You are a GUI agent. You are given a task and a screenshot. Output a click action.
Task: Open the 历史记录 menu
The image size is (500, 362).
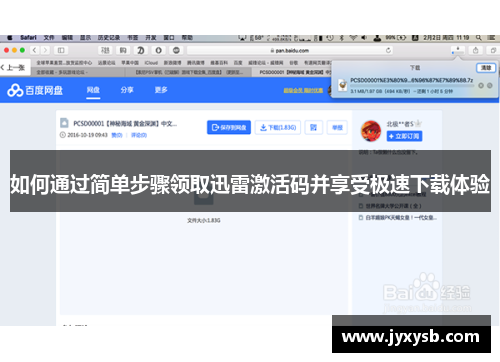point(109,38)
